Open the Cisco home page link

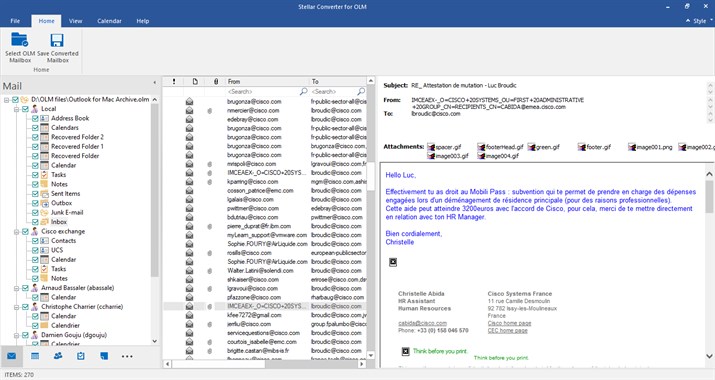coord(509,323)
